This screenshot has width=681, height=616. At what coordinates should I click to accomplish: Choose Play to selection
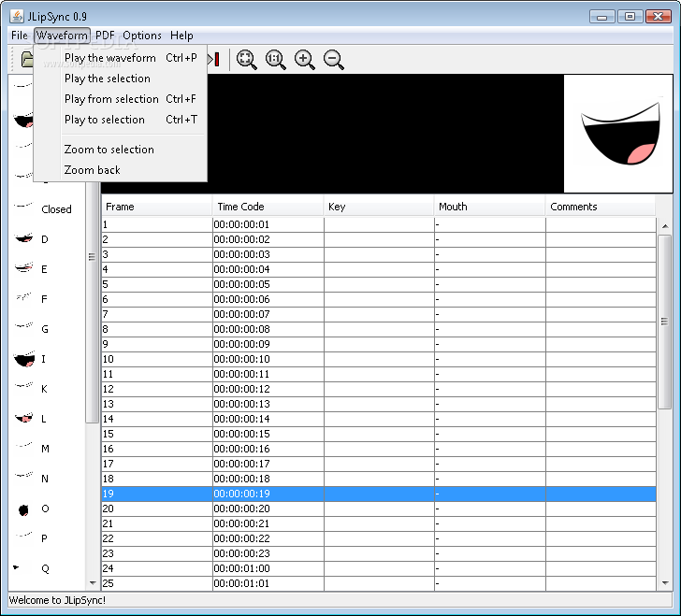pos(121,120)
